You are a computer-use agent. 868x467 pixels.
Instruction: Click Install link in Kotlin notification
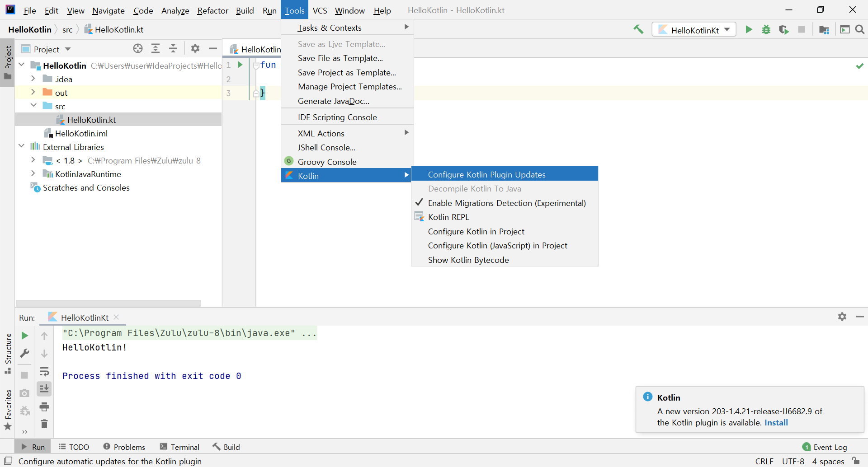tap(776, 422)
